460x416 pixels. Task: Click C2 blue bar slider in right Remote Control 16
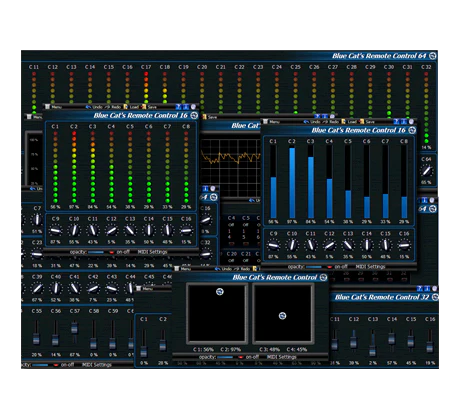(x=292, y=182)
